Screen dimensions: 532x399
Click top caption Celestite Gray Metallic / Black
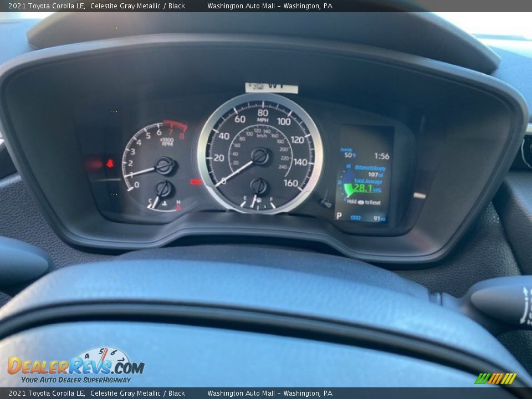[138, 6]
